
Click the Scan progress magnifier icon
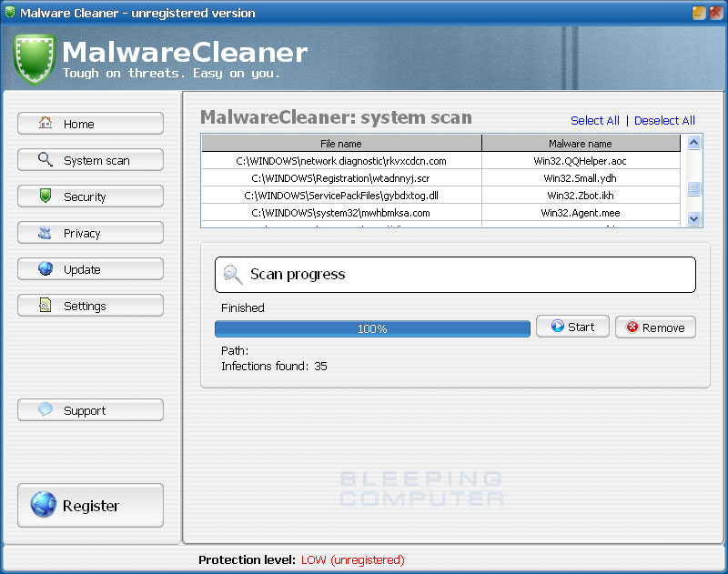pos(234,274)
